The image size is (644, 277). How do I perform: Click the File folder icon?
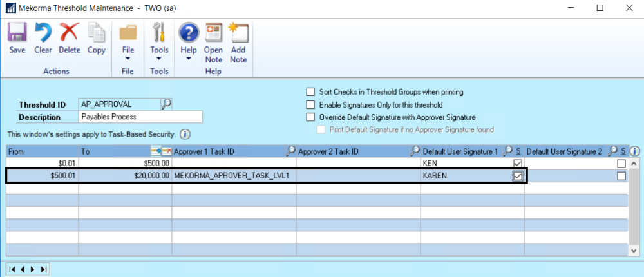128,32
